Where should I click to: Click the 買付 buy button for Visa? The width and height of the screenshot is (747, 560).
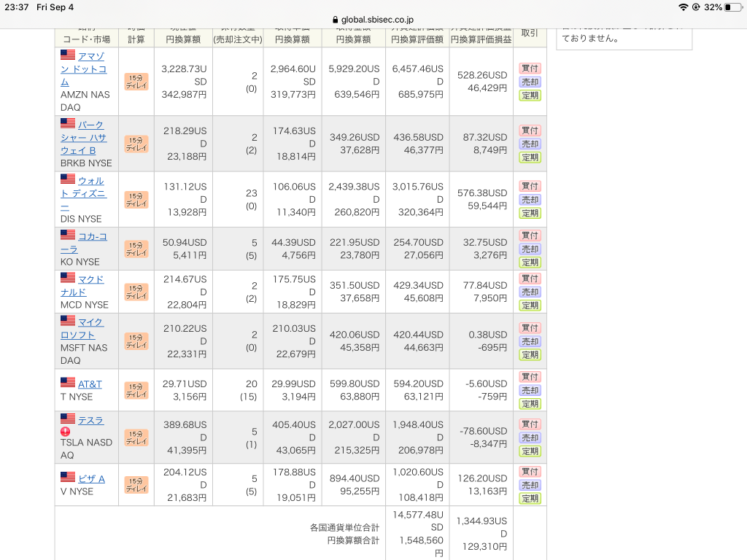[x=530, y=472]
